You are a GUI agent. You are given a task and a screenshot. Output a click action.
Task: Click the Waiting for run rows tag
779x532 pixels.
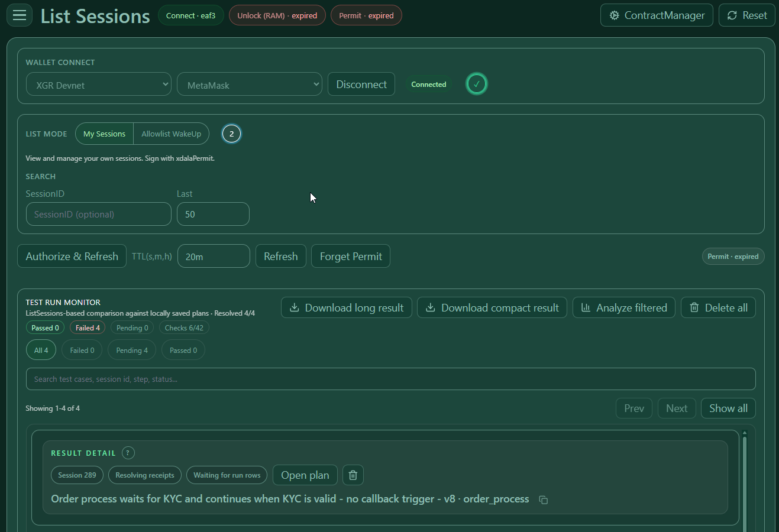[227, 475]
